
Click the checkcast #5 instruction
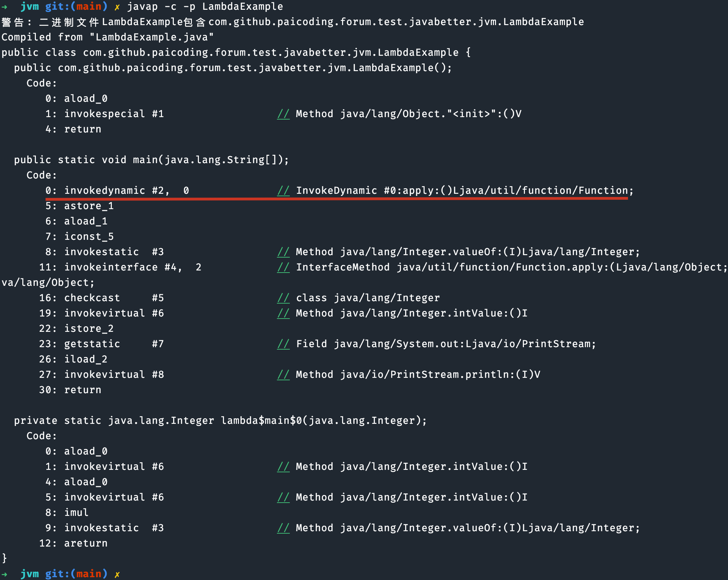click(114, 298)
